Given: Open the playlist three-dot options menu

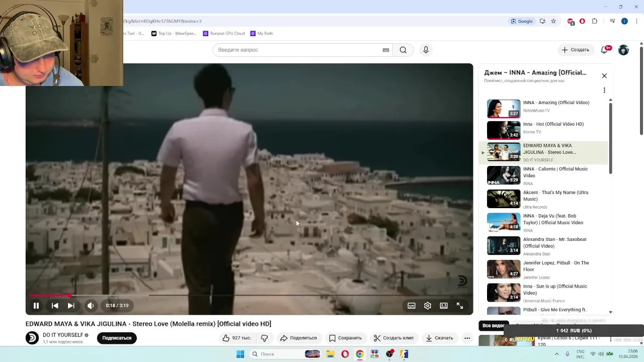Looking at the screenshot, I should click(x=604, y=90).
